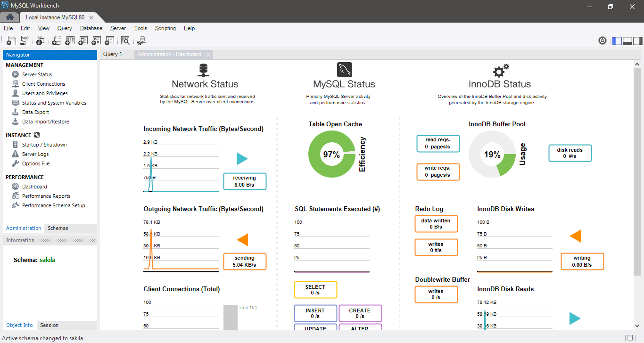Open Workbench preferences gear icon
Screen dimensions: 644x343
(603, 41)
